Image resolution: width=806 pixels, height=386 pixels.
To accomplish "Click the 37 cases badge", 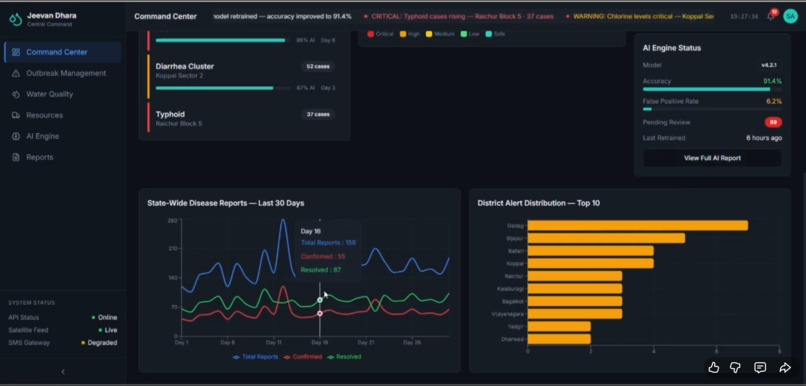I will pyautogui.click(x=318, y=114).
